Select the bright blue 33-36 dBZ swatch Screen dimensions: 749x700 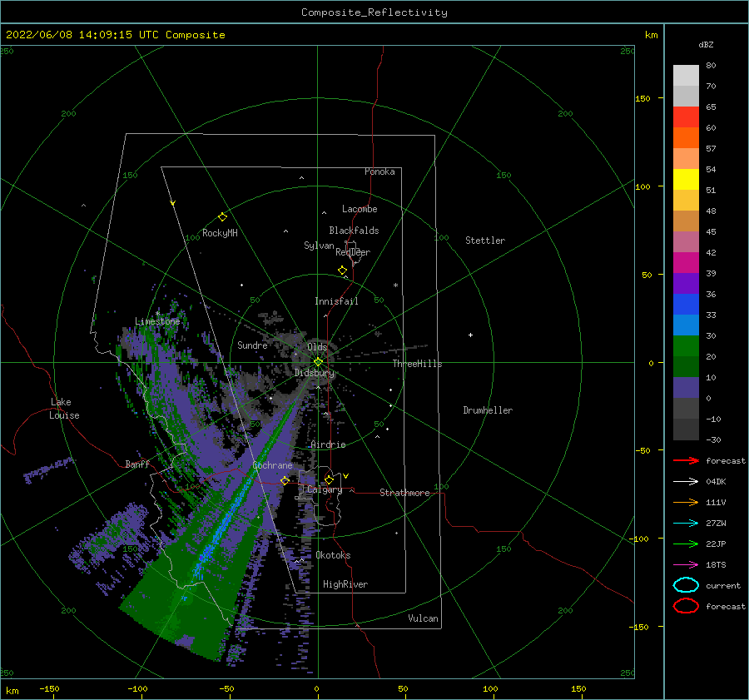(686, 305)
